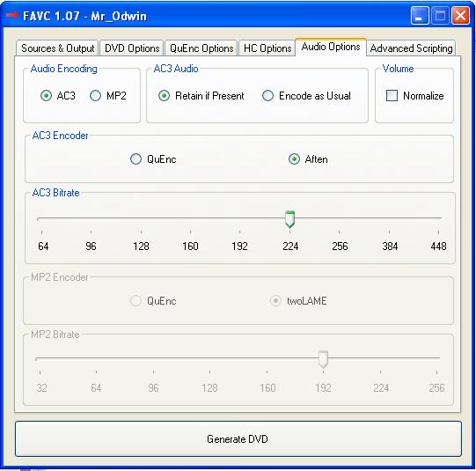Switch to the HC Options tab

tap(267, 48)
